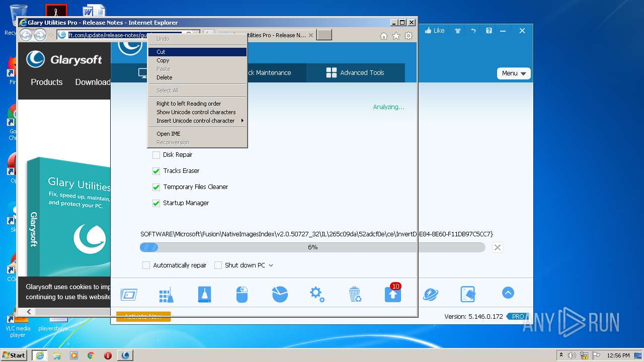644x362 pixels.
Task: Open Chrome from the taskbar
Action: pyautogui.click(x=91, y=355)
